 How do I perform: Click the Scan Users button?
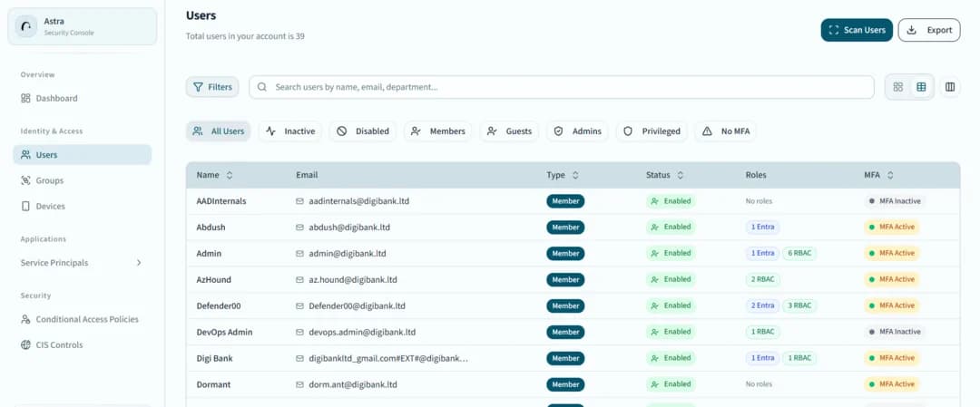pyautogui.click(x=857, y=30)
